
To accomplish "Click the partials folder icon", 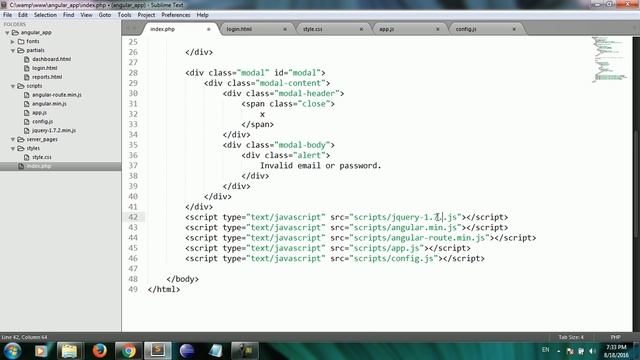I will [x=21, y=50].
